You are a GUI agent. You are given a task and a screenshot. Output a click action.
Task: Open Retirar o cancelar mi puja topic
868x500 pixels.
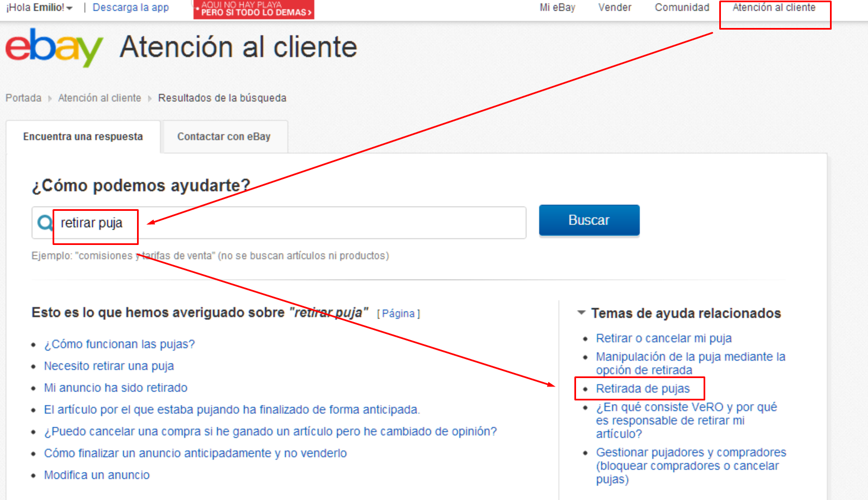[664, 338]
